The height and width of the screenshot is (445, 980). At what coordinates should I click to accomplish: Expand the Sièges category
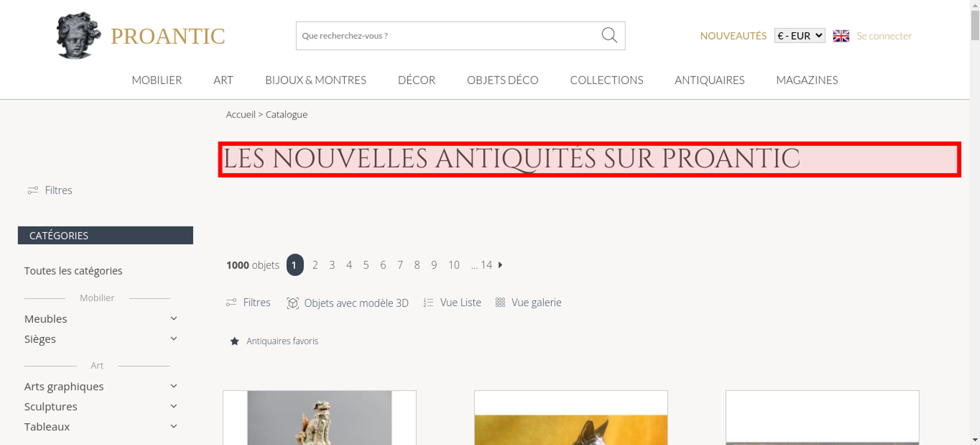point(173,339)
